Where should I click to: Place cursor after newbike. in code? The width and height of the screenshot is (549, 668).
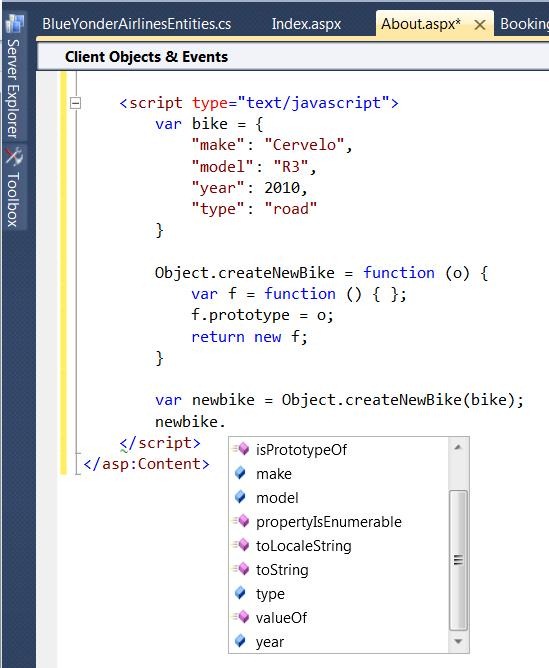(x=227, y=422)
